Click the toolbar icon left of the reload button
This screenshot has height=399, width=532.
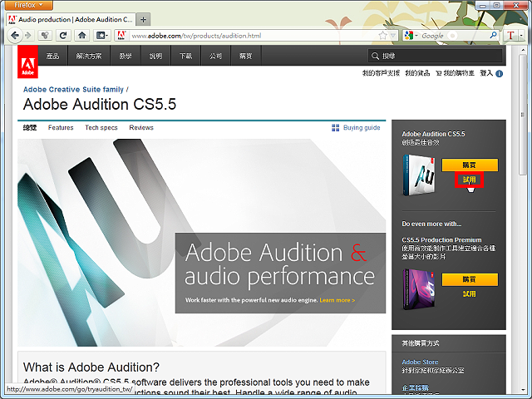click(x=45, y=35)
